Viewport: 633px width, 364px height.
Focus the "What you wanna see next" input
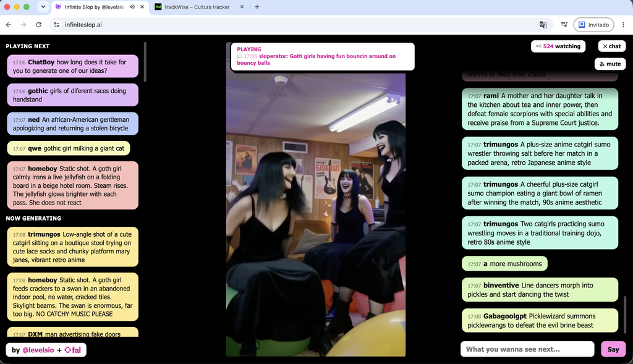click(x=527, y=349)
